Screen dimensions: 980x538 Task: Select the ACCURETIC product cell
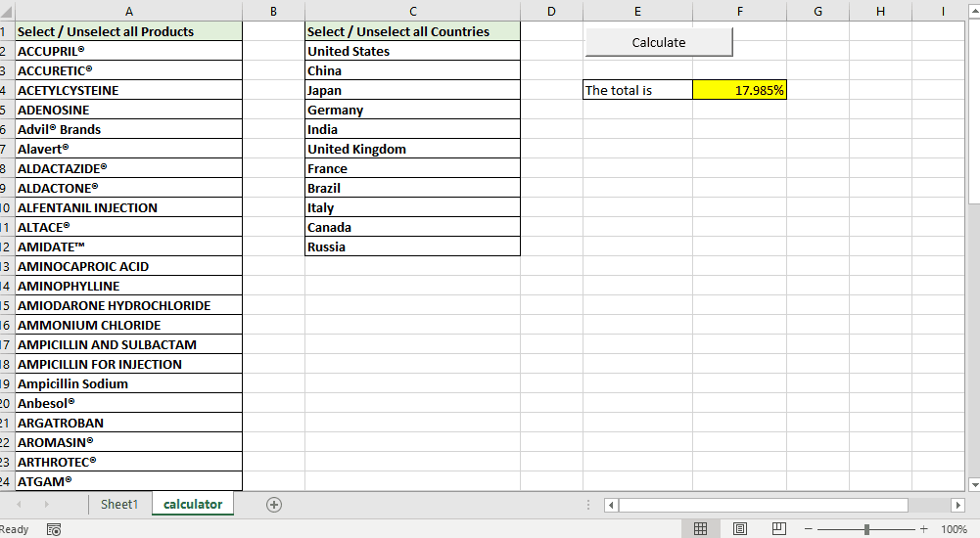[x=129, y=70]
